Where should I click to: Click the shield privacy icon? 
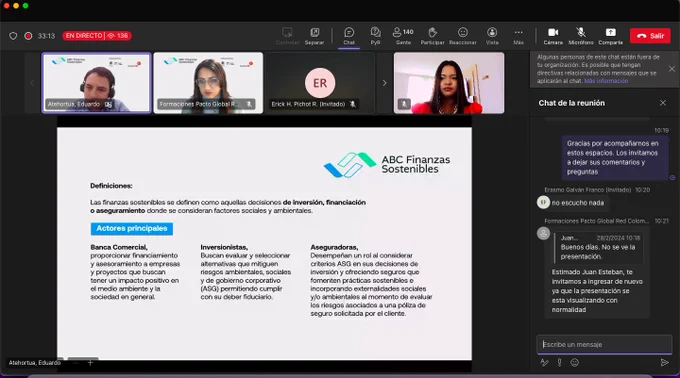pyautogui.click(x=13, y=36)
